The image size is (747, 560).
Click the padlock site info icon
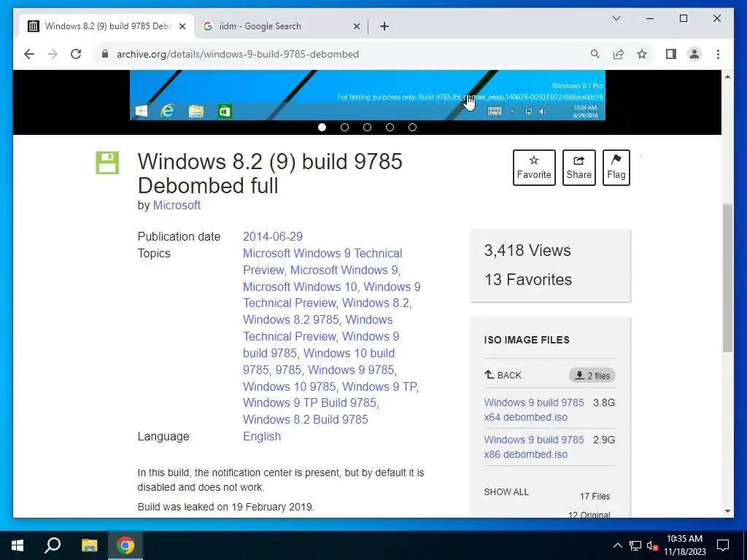pos(105,54)
